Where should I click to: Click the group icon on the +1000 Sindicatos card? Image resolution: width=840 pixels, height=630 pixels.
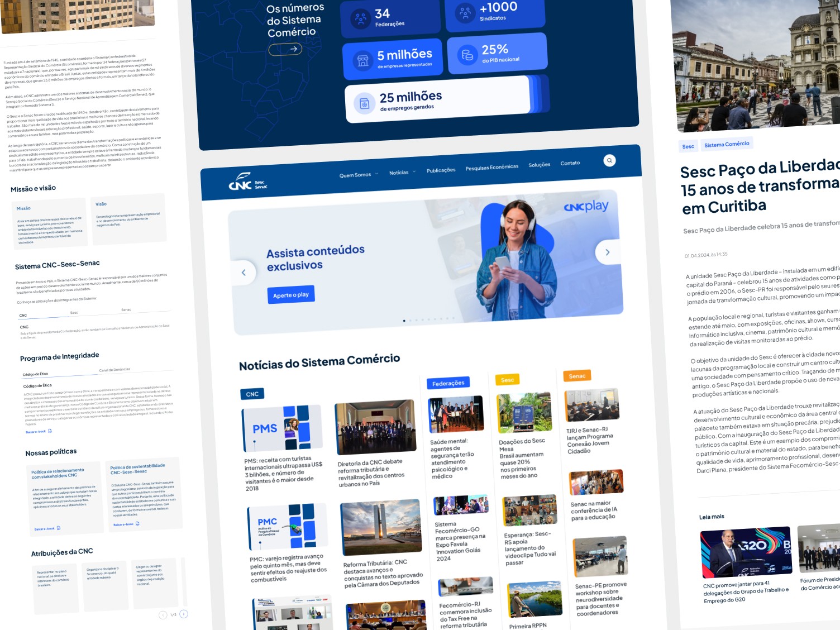point(465,12)
